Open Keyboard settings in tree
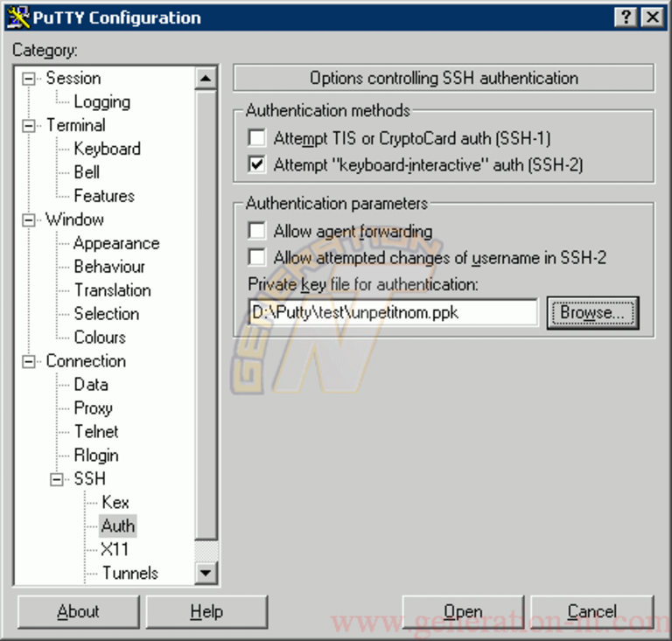 [x=107, y=149]
